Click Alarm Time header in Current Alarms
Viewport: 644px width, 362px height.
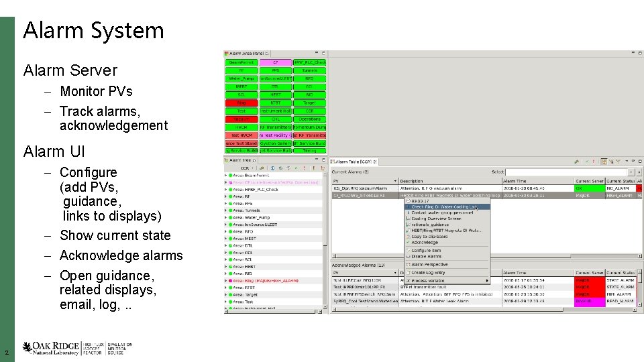pyautogui.click(x=538, y=181)
